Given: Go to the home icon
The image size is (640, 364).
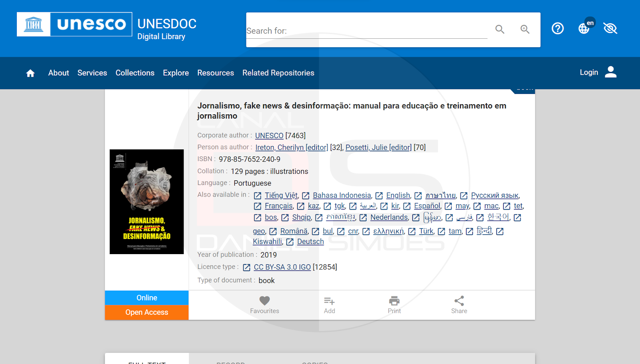Looking at the screenshot, I should coord(30,73).
